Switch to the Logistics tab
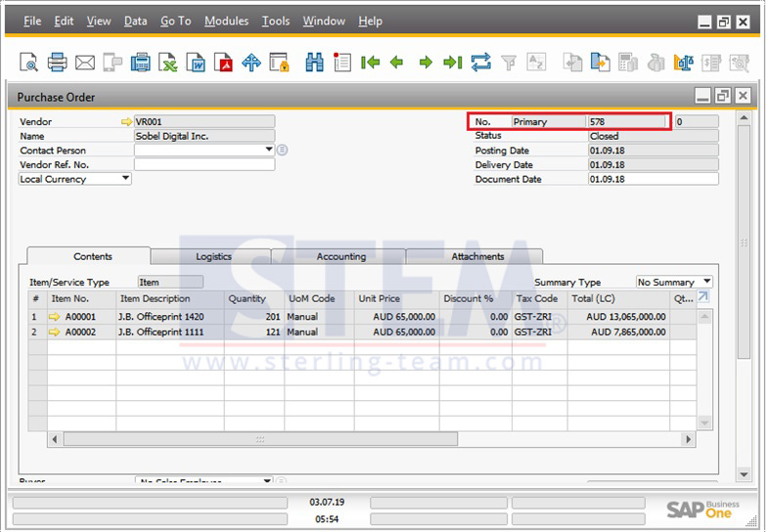The height and width of the screenshot is (532, 766). 211,256
